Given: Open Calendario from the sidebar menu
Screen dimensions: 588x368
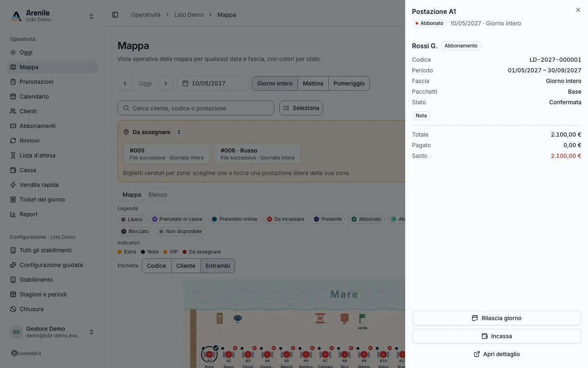Looking at the screenshot, I should [x=53, y=96].
